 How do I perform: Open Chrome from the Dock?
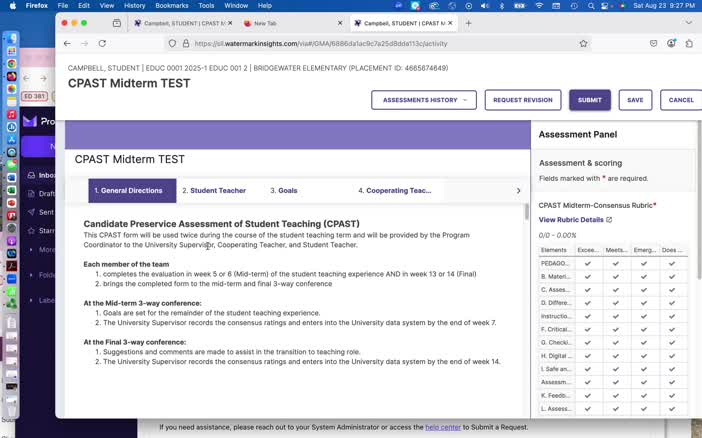click(12, 64)
